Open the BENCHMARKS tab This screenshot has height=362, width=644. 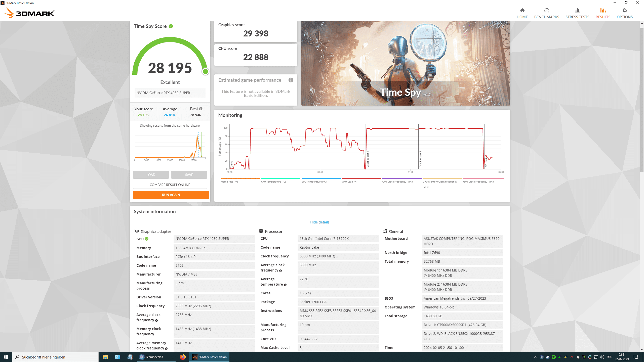point(547,14)
